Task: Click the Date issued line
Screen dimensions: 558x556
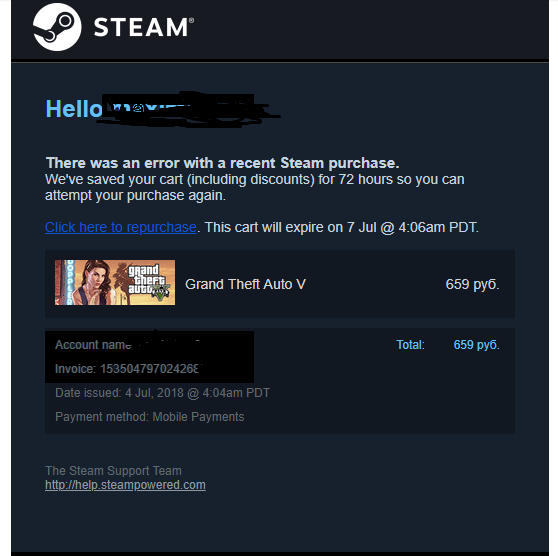Action: [163, 393]
